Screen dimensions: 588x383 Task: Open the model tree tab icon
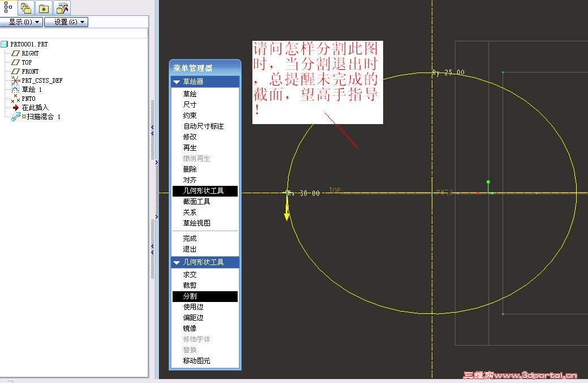point(8,7)
